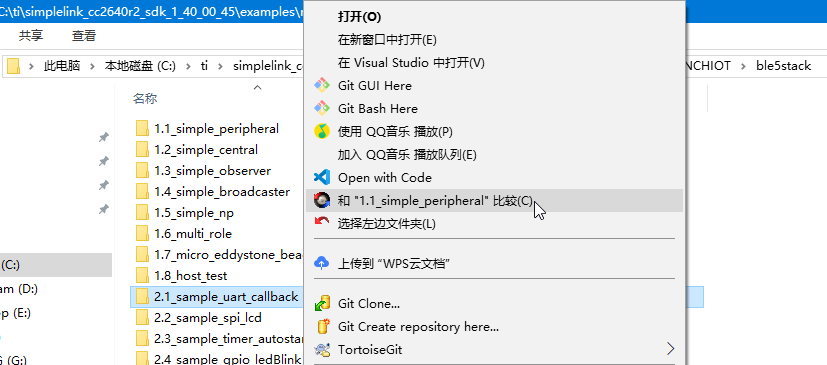This screenshot has height=365, width=827.
Task: Click the third quick access pin icon
Action: pos(104,185)
